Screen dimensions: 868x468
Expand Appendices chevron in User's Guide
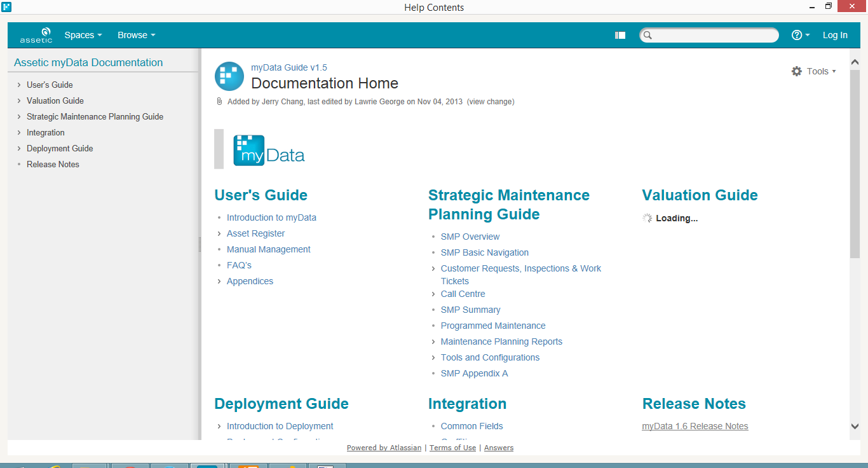click(219, 281)
